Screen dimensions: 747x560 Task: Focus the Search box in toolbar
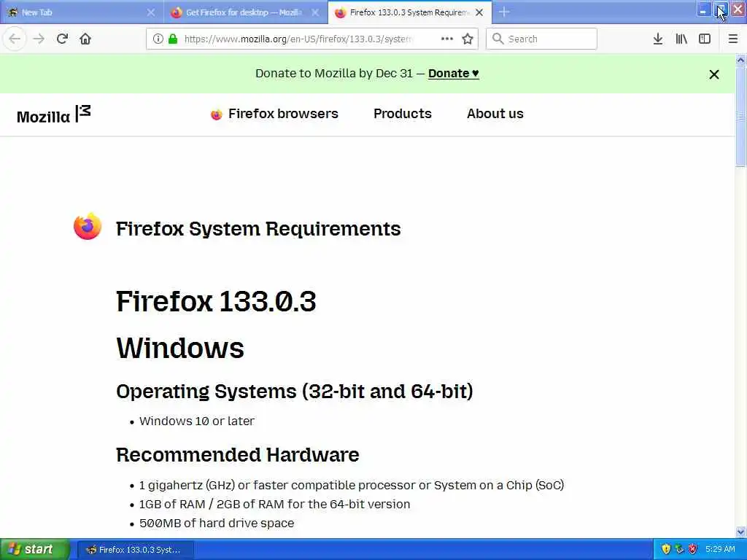(x=542, y=39)
